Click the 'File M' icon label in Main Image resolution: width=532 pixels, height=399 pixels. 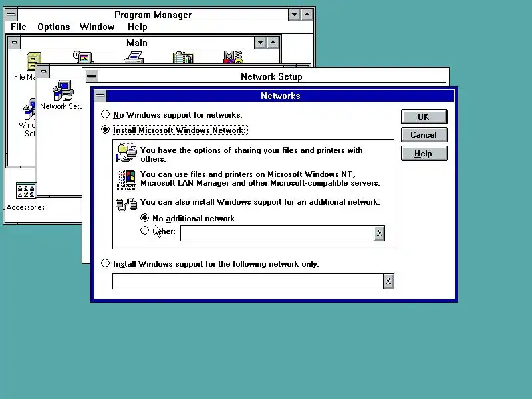point(25,77)
